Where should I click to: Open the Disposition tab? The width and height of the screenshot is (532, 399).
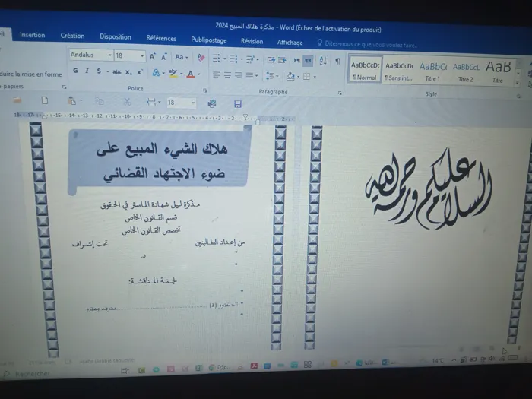[x=116, y=36]
